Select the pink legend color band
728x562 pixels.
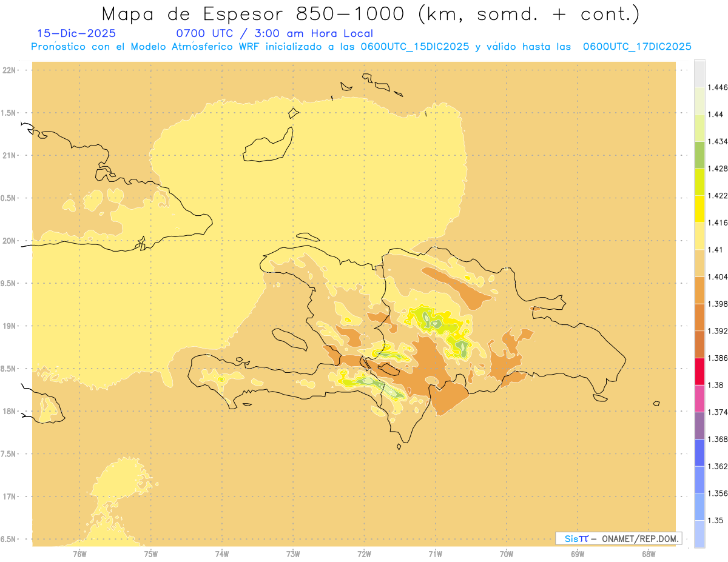pyautogui.click(x=699, y=398)
